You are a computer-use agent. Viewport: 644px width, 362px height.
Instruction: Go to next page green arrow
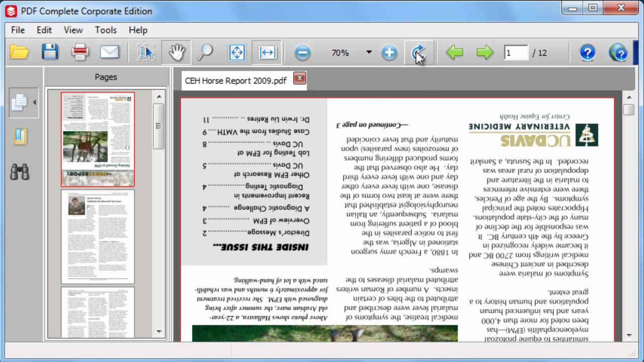pyautogui.click(x=485, y=52)
